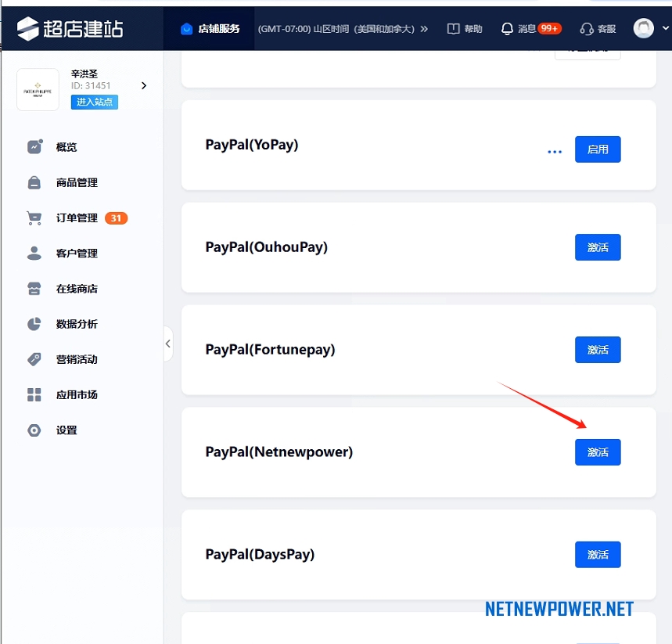Click the store logo thumbnail

[x=38, y=90]
